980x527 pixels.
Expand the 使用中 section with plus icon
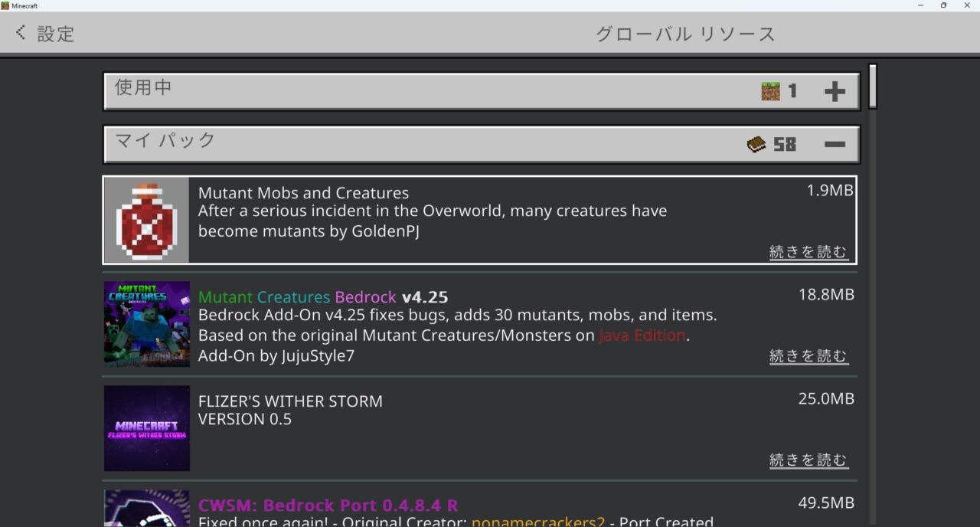835,91
